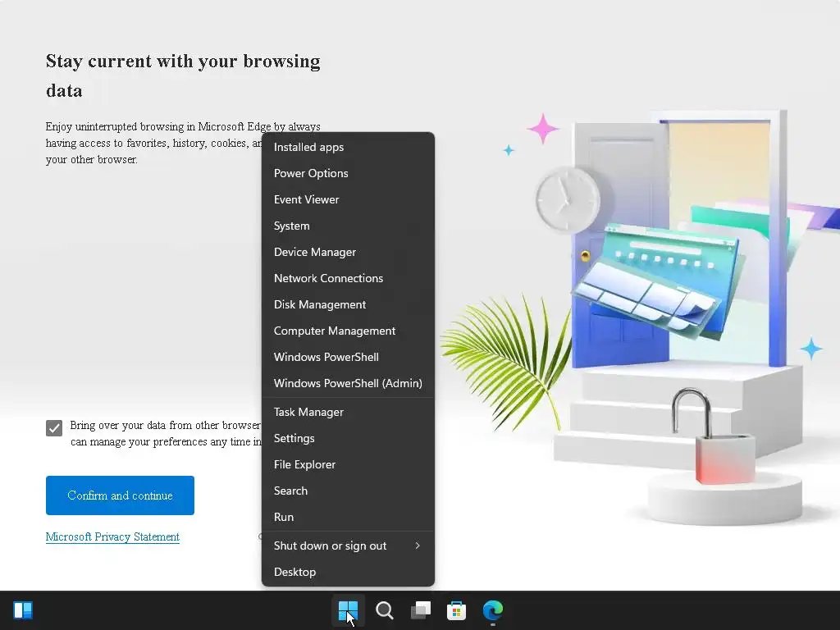Viewport: 840px width, 630px height.
Task: Open Microsoft Privacy Statement link
Action: coord(112,536)
